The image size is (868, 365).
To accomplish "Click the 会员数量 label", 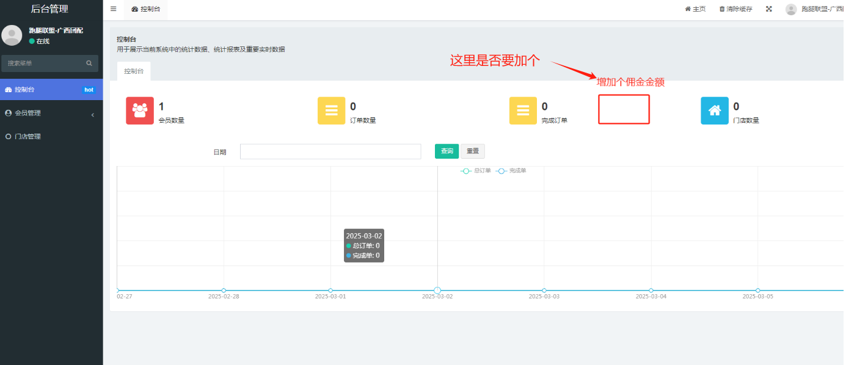I will tap(172, 120).
